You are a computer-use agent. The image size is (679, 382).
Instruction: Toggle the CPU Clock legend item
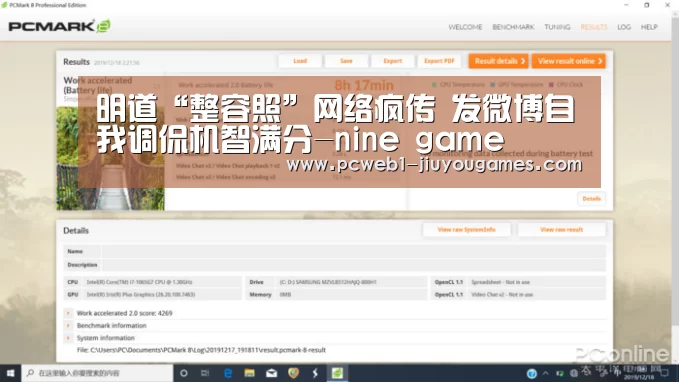pyautogui.click(x=566, y=84)
